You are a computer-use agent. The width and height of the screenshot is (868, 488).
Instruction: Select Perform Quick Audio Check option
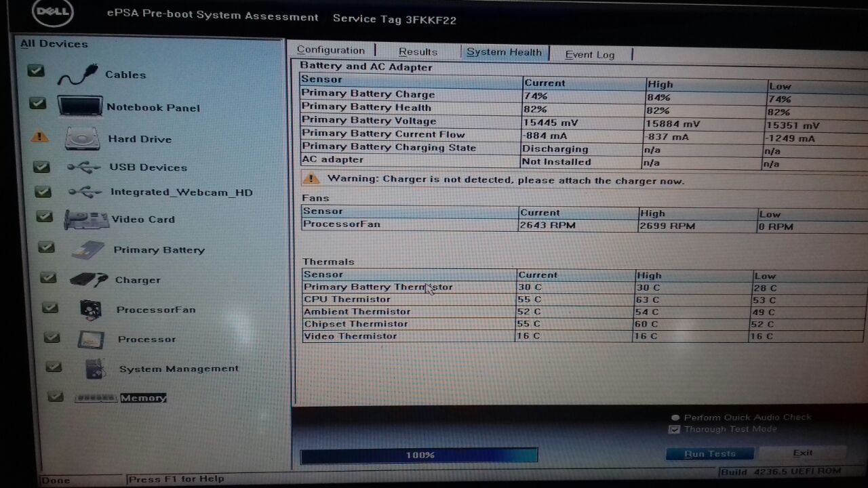coord(675,418)
